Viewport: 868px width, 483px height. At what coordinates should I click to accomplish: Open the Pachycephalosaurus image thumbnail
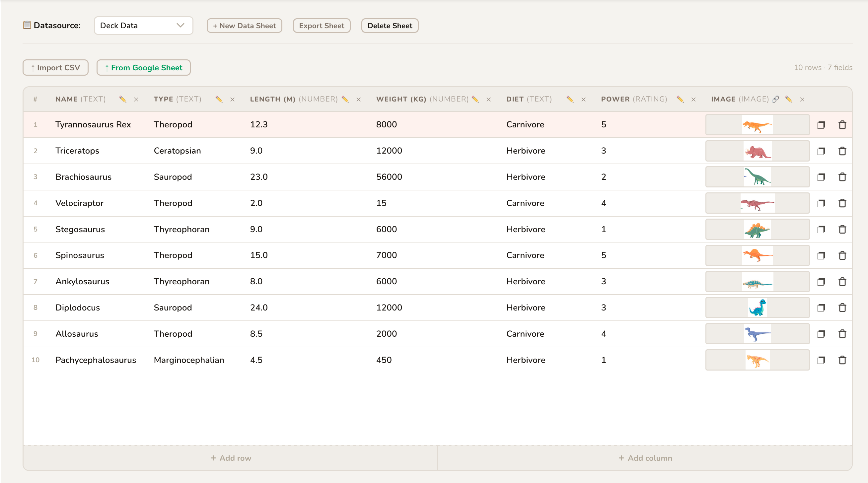[758, 360]
